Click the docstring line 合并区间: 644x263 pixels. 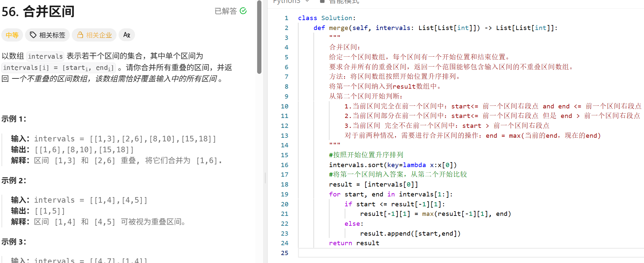click(x=344, y=47)
